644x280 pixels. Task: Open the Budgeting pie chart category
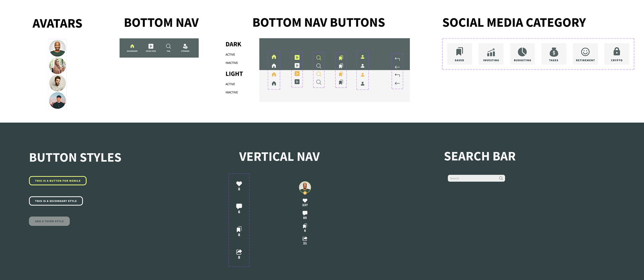pos(523,54)
